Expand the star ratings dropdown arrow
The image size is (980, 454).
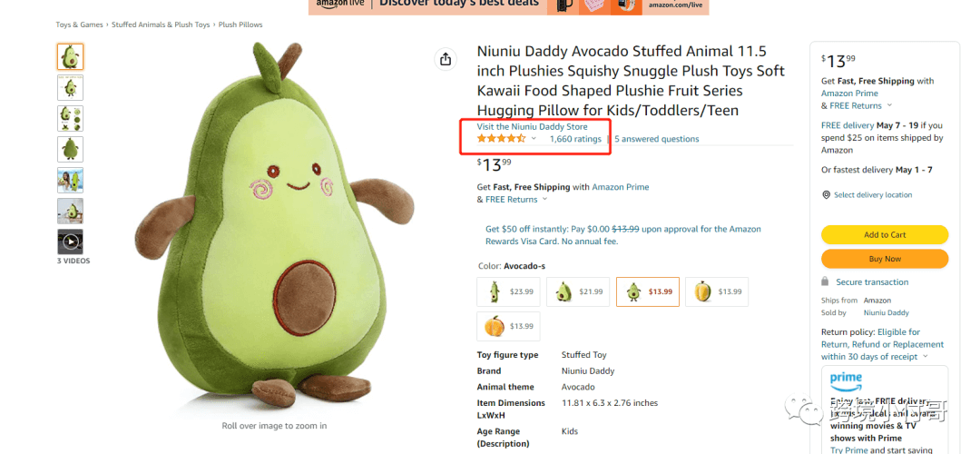coord(534,139)
